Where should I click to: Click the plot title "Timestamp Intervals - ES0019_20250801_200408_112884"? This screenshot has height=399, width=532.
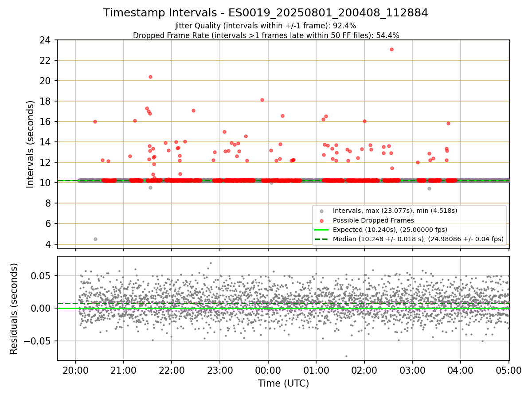click(x=266, y=13)
